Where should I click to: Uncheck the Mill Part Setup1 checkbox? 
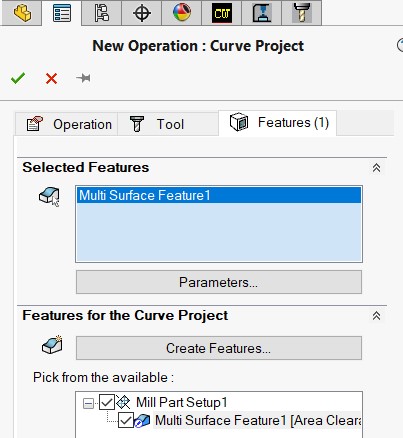107,402
